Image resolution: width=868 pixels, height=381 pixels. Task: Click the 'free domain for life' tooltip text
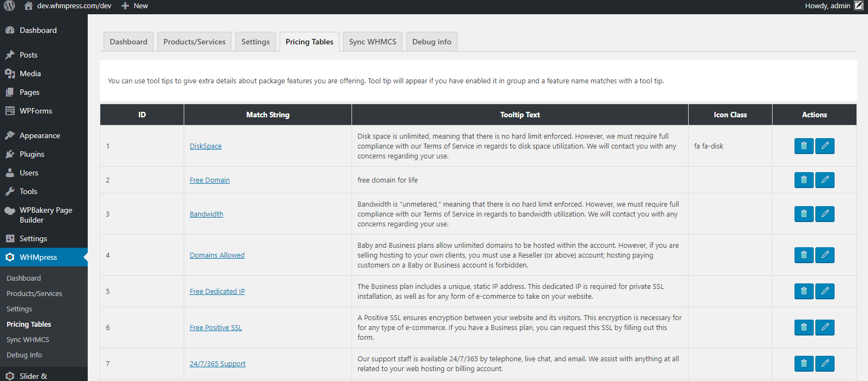click(x=388, y=180)
